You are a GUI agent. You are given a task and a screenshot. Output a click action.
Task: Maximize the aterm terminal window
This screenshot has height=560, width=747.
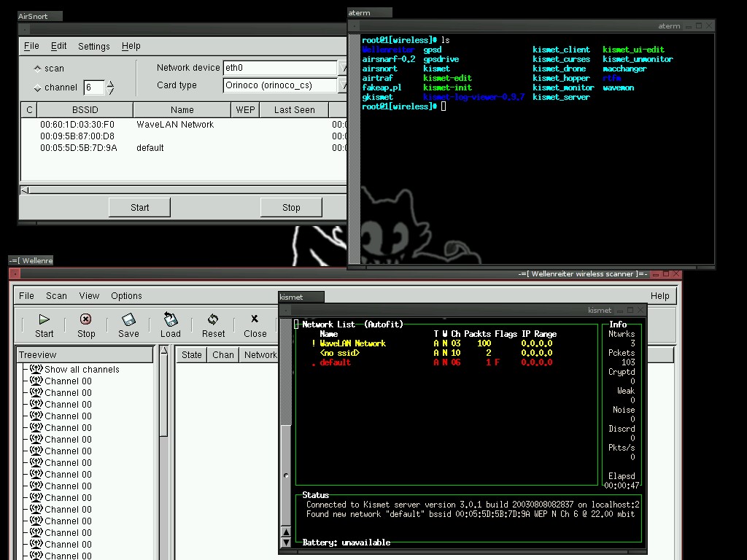coord(699,26)
